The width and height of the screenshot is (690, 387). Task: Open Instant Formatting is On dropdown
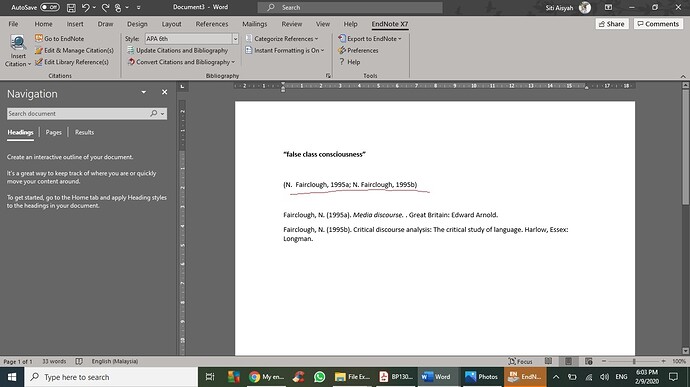[285, 51]
